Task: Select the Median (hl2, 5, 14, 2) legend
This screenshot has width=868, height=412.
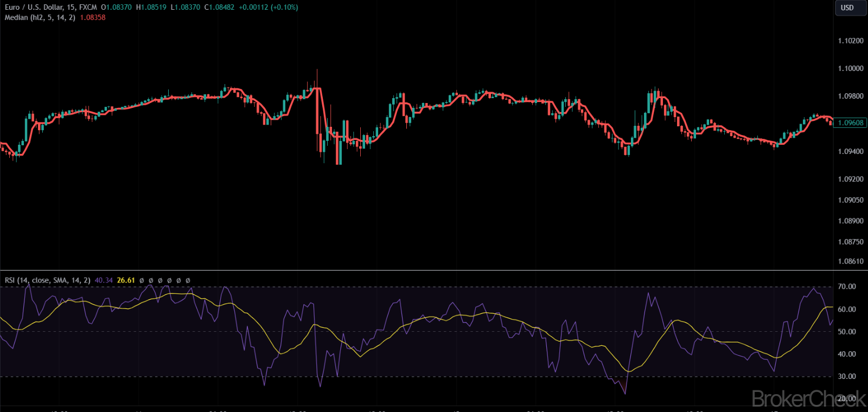Action: pyautogui.click(x=40, y=17)
